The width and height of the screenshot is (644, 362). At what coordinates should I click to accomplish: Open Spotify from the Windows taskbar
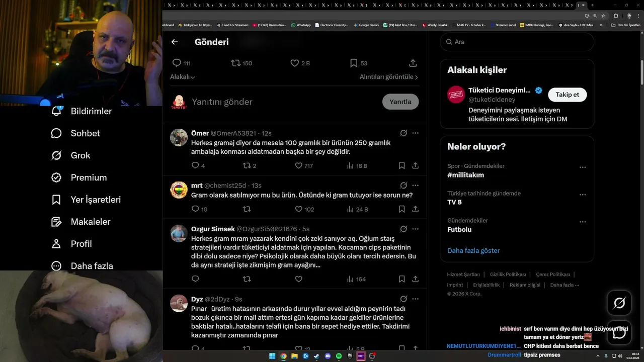click(339, 356)
